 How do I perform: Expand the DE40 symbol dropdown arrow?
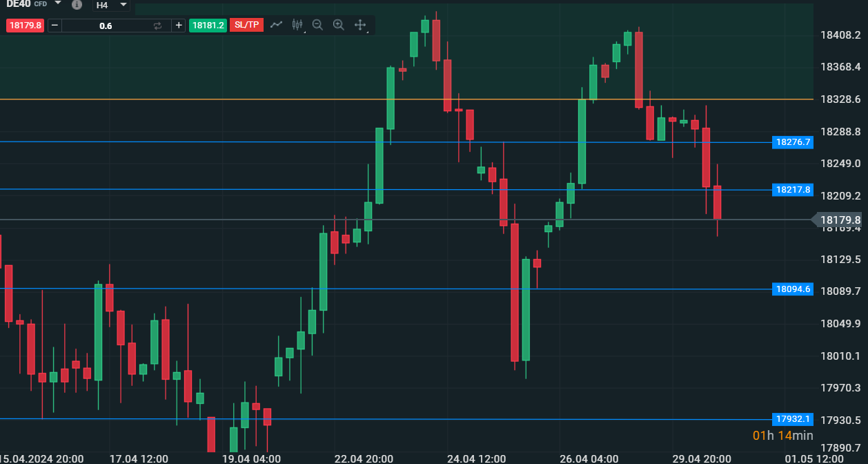[58, 3]
